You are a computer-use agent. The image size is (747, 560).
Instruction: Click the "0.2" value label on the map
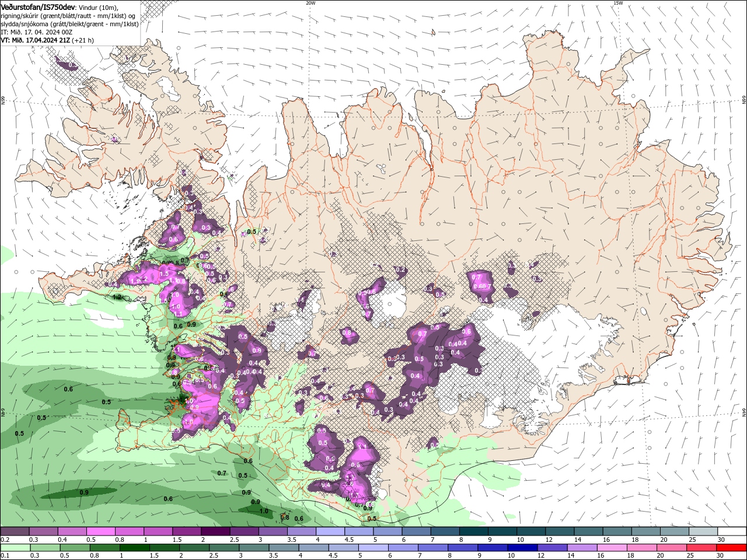pyautogui.click(x=400, y=270)
